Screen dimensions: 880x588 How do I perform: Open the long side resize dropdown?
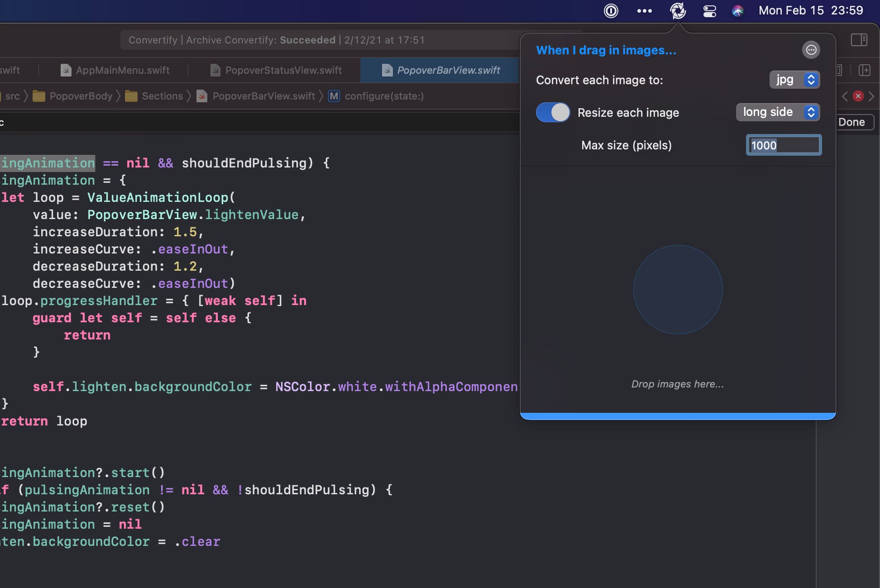coord(778,112)
